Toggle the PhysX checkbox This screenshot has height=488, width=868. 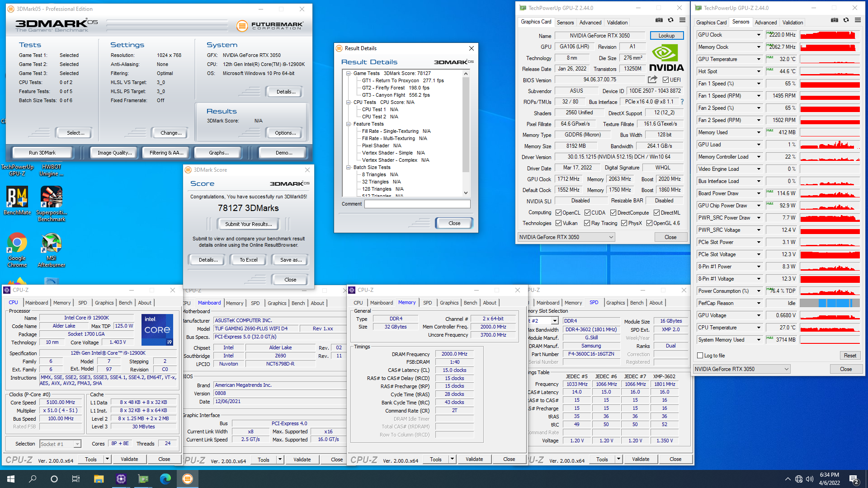click(624, 223)
